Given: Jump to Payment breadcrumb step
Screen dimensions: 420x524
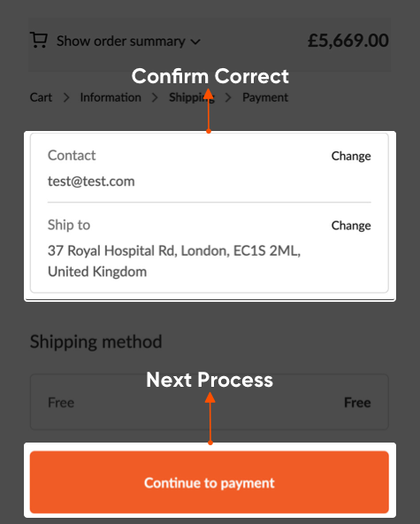Looking at the screenshot, I should 265,97.
